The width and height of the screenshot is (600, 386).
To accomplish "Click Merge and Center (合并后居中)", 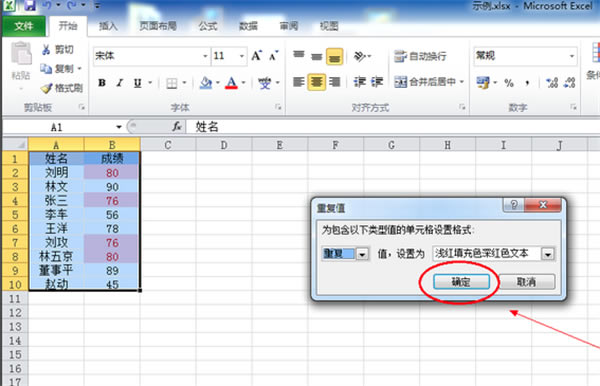I will tap(425, 82).
